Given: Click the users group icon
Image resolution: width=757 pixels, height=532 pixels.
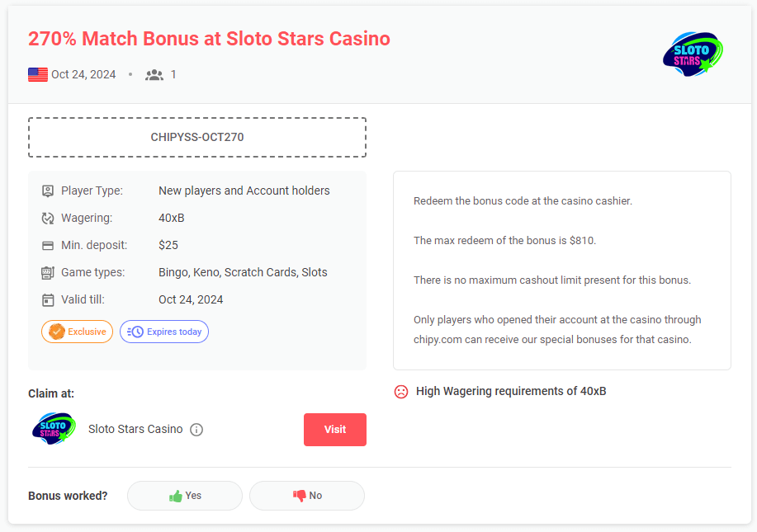Looking at the screenshot, I should [154, 74].
